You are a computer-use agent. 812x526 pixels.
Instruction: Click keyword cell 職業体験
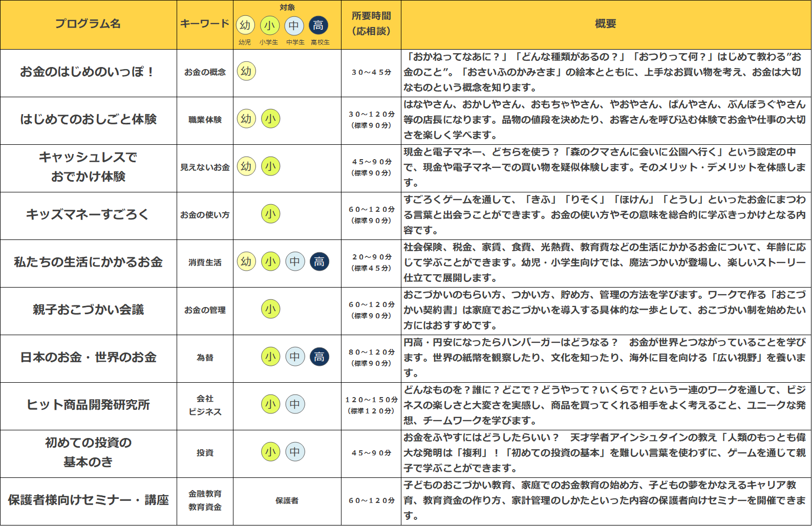(205, 120)
